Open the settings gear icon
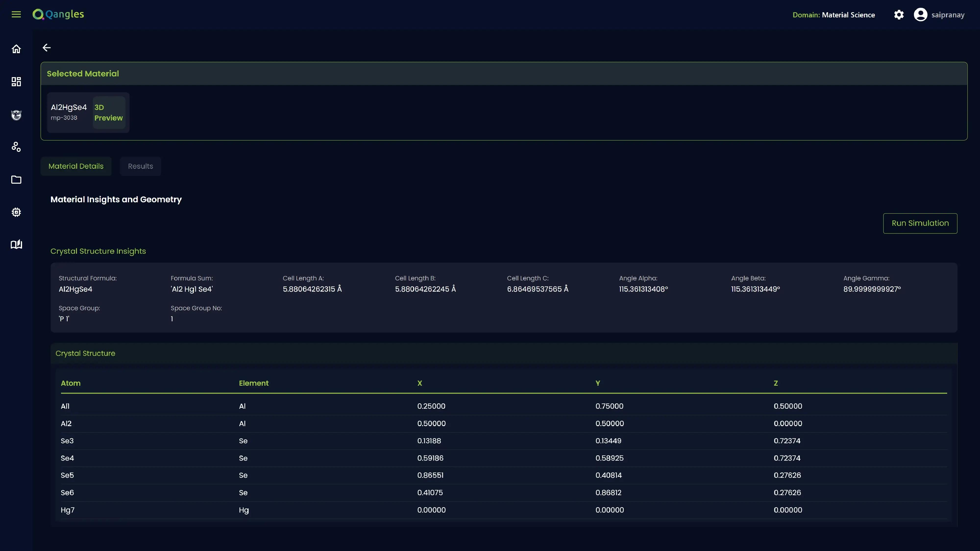This screenshot has height=551, width=980. (899, 15)
